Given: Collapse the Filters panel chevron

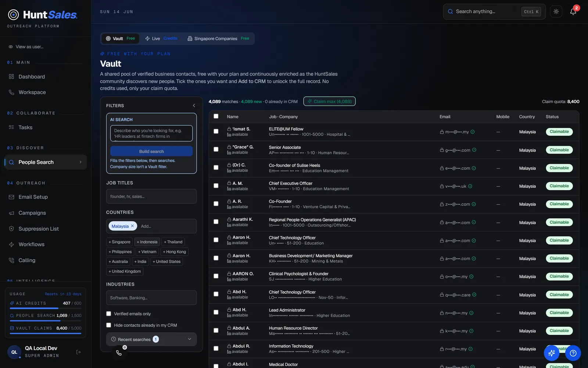Looking at the screenshot, I should pos(194,106).
